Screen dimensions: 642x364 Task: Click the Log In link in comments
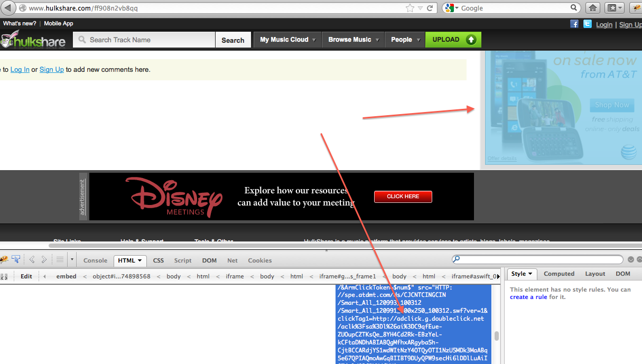click(x=20, y=70)
